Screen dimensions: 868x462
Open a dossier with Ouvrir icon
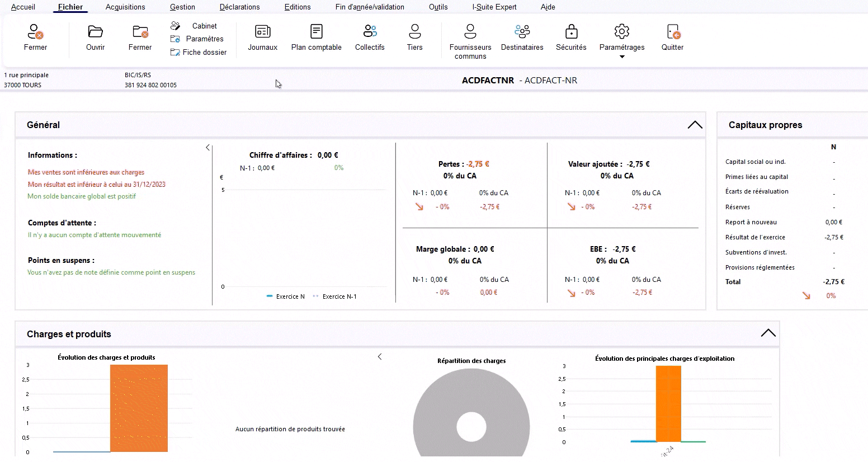[x=95, y=37]
